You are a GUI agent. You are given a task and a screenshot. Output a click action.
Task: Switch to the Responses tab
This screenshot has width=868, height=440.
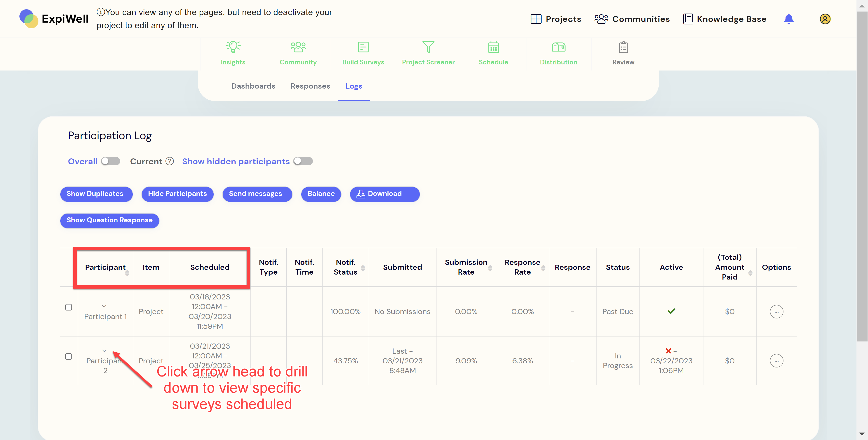(310, 86)
